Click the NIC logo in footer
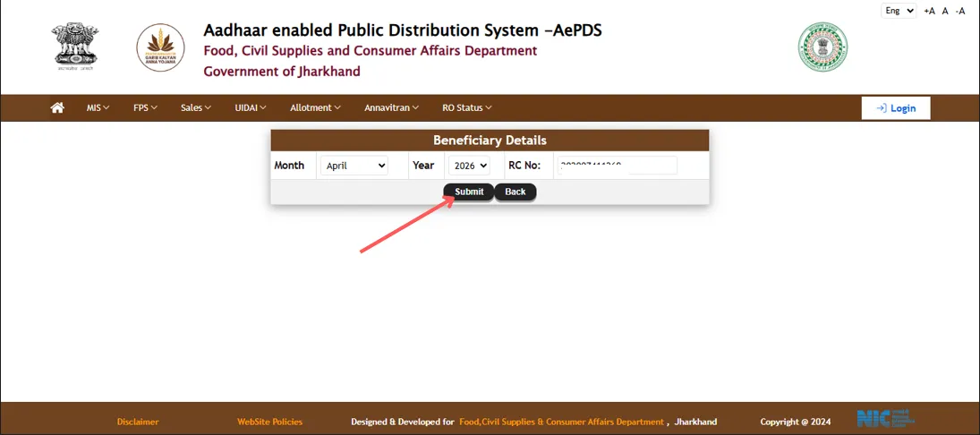This screenshot has height=435, width=980. [884, 419]
